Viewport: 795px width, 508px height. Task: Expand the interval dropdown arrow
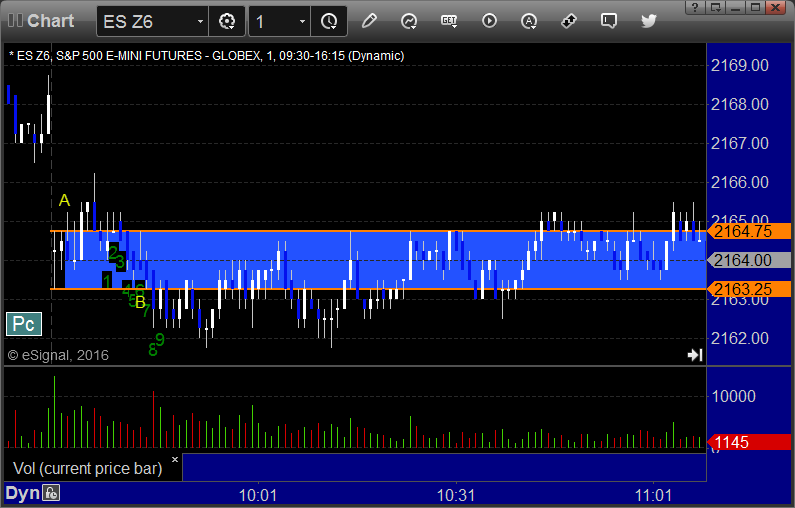(303, 21)
